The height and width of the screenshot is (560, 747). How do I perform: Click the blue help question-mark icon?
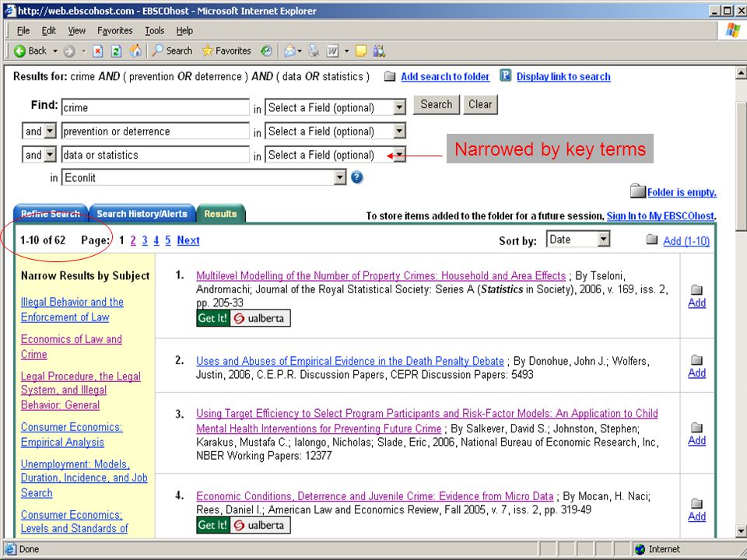coord(357,177)
